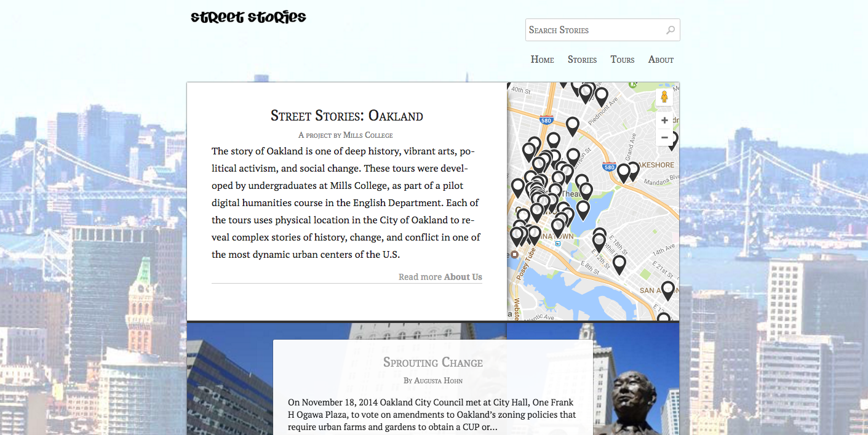The height and width of the screenshot is (435, 868).
Task: Open marker right of the northern I-580 shield
Action: click(x=573, y=125)
